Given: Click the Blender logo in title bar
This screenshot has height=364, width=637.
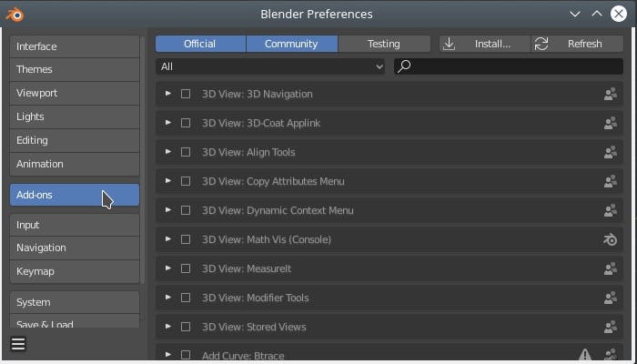Looking at the screenshot, I should coord(15,15).
